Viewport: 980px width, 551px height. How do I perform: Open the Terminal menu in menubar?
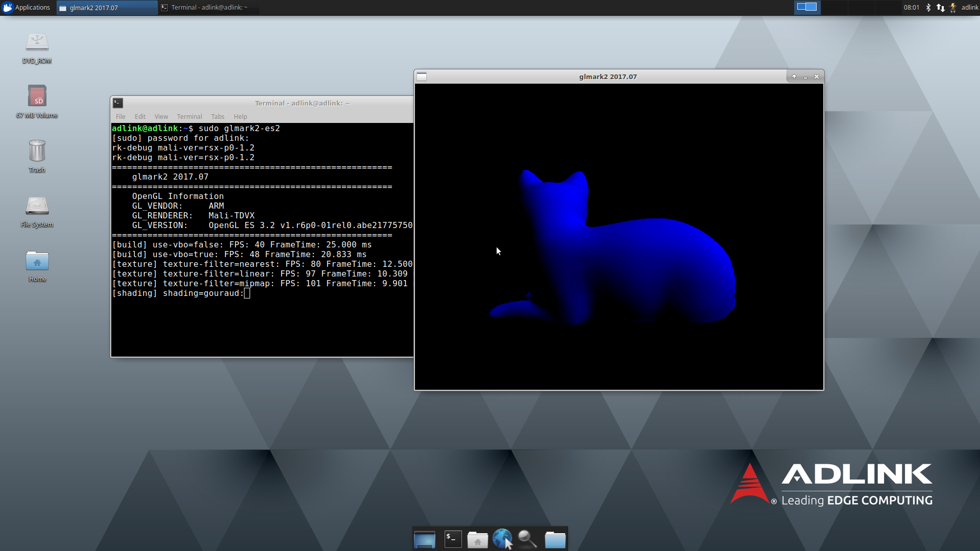point(189,116)
